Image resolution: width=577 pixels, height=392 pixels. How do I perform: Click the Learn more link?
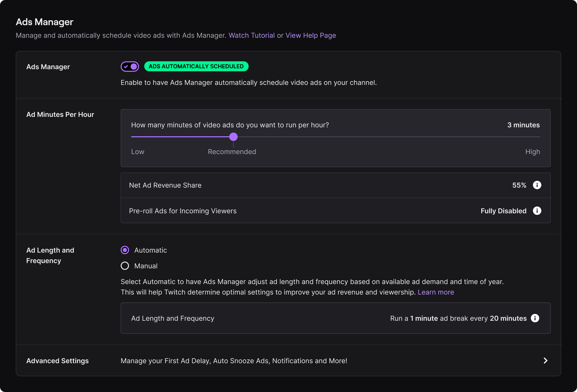(436, 292)
